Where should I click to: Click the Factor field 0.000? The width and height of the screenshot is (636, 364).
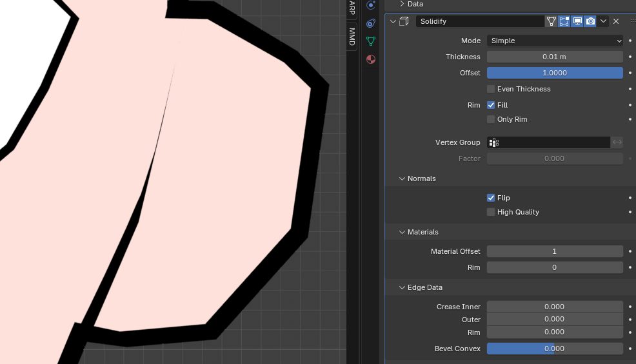[555, 158]
